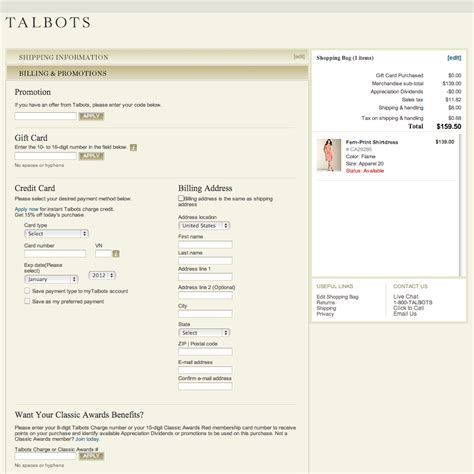Image resolution: width=474 pixels, height=474 pixels.
Task: Focus the billing Last name field
Action: point(205,261)
